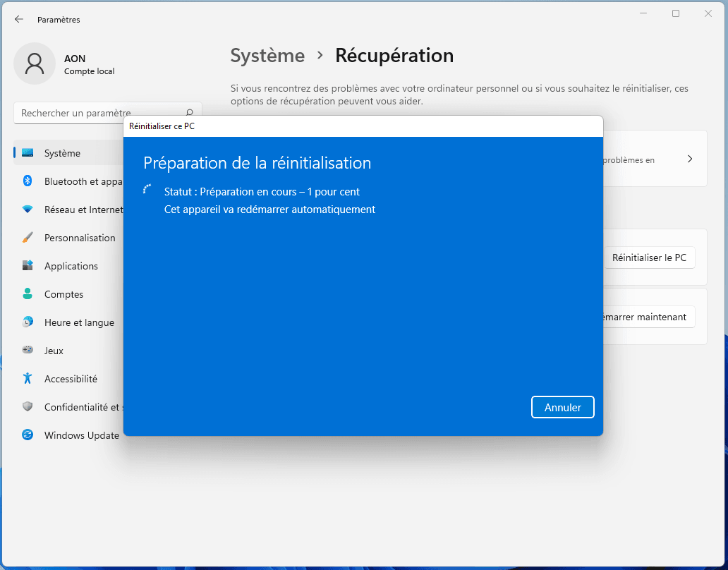Click the Personnalisation paintbrush icon
This screenshot has height=570, width=728.
[28, 238]
